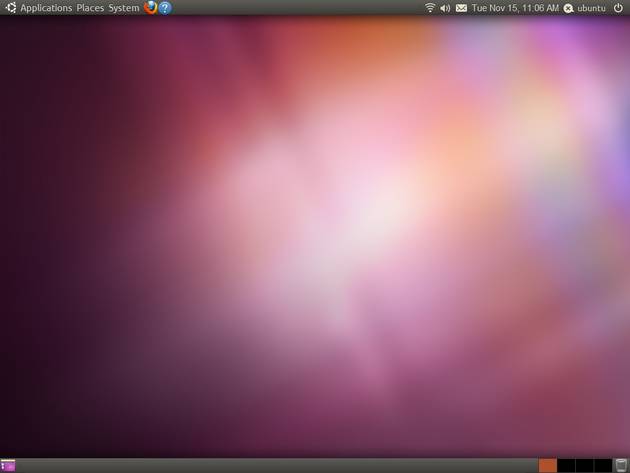This screenshot has height=473, width=630.
Task: Open the Trash icon in bottom panel
Action: pyautogui.click(x=621, y=465)
